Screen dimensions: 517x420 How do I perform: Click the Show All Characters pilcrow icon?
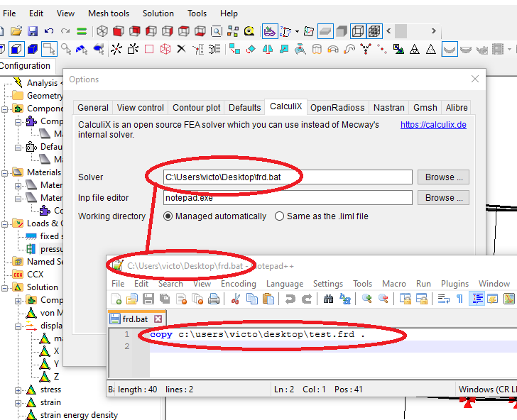pos(459,299)
